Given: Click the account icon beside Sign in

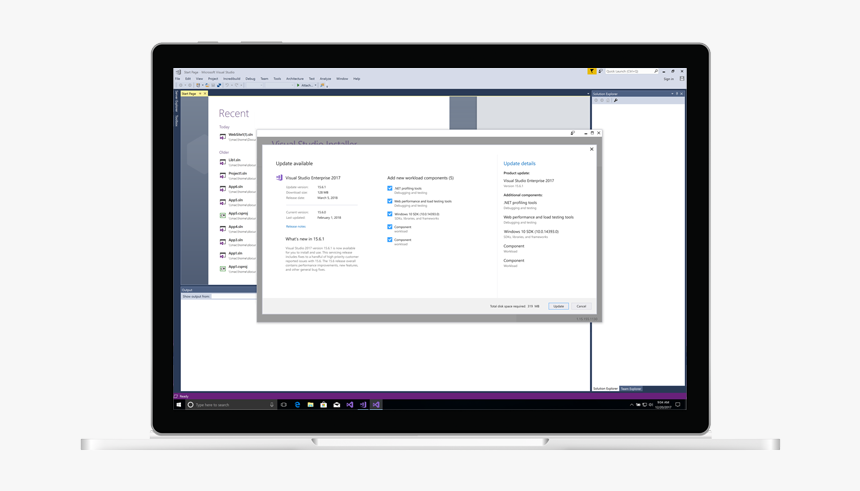Looking at the screenshot, I should 682,78.
